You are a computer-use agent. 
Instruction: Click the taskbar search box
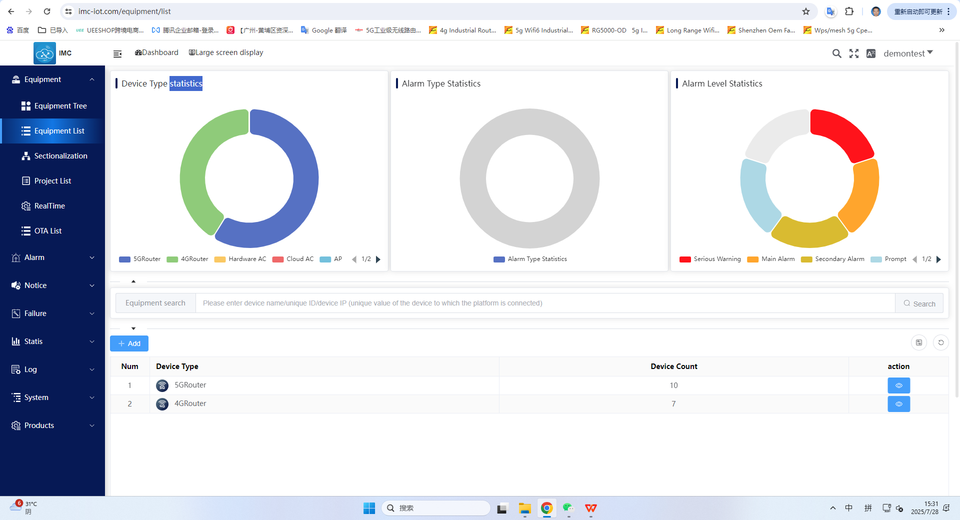pyautogui.click(x=436, y=508)
